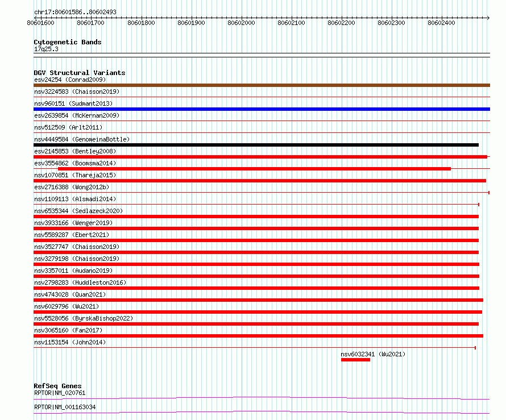Click ruler position 80602300
This screenshot has width=506, height=420.
point(391,23)
